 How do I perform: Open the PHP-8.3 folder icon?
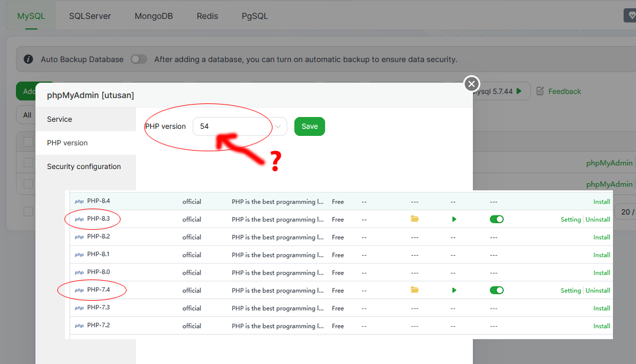coord(414,219)
